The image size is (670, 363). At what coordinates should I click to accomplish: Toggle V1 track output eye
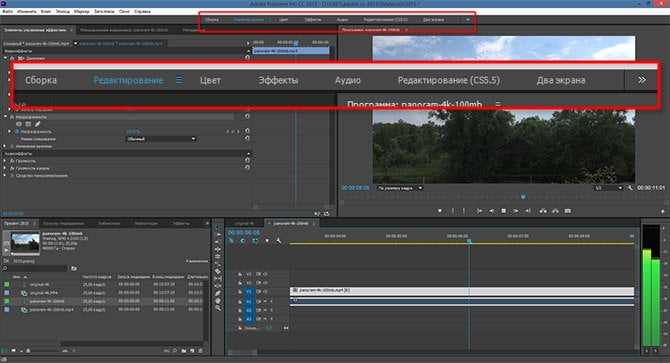tap(265, 292)
